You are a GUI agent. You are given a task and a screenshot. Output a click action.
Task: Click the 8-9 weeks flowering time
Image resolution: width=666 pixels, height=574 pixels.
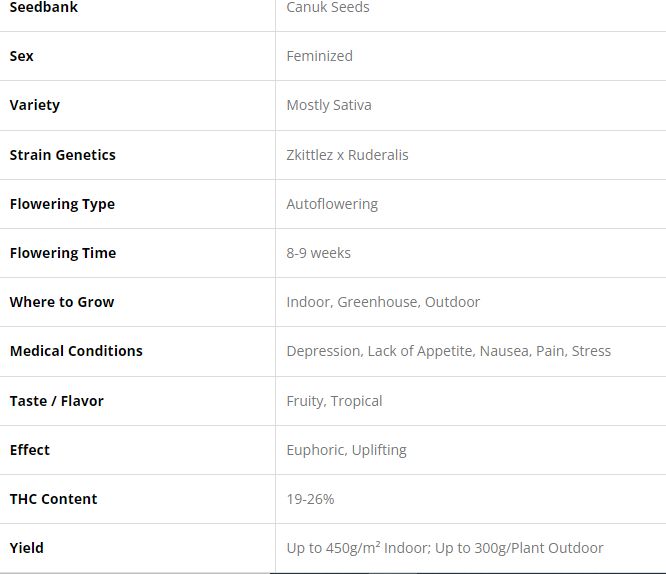(318, 253)
